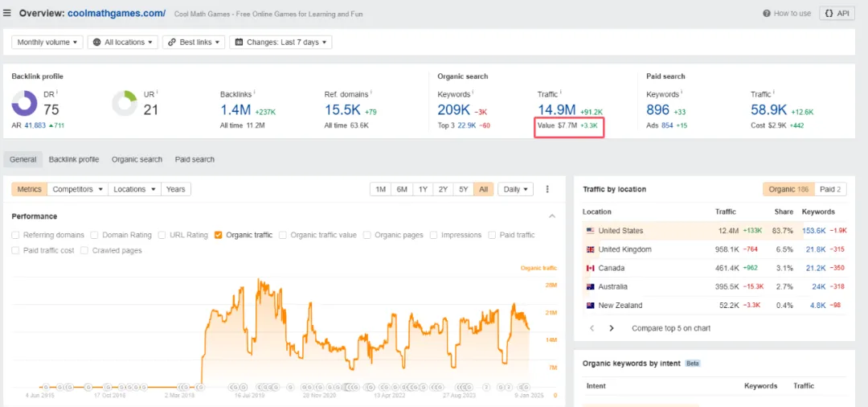This screenshot has width=868, height=407.
Task: Enable the Paid traffic cost checkbox
Action: tap(15, 251)
